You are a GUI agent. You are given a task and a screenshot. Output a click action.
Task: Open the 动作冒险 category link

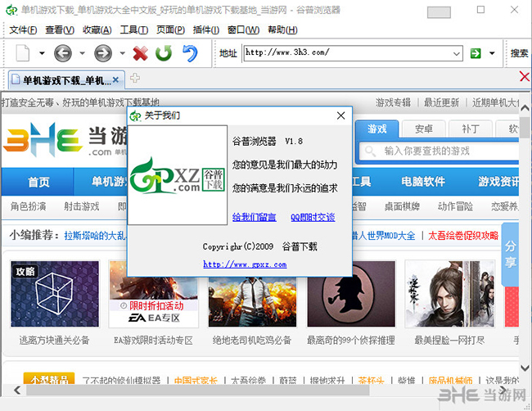[x=455, y=206]
